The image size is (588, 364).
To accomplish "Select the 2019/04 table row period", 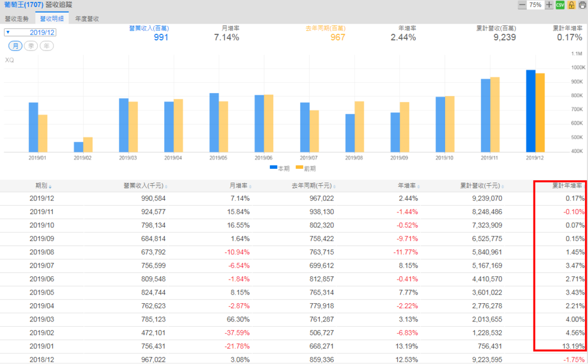I will pos(41,306).
